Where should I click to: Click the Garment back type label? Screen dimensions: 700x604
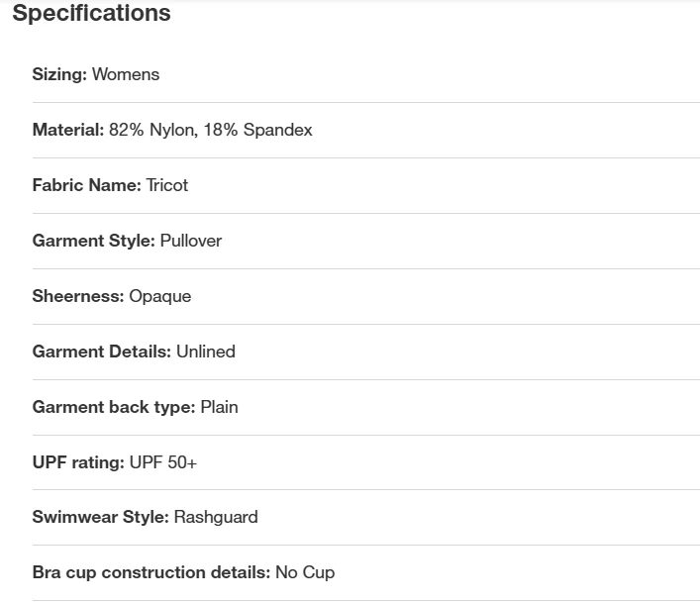(x=114, y=407)
